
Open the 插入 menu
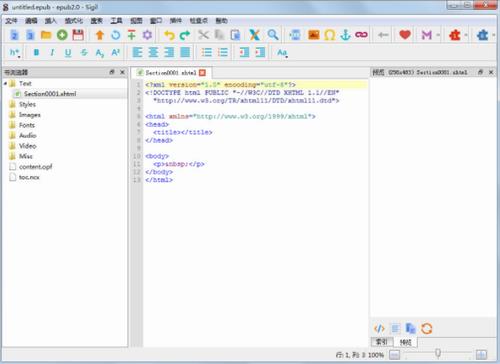pyautogui.click(x=51, y=21)
